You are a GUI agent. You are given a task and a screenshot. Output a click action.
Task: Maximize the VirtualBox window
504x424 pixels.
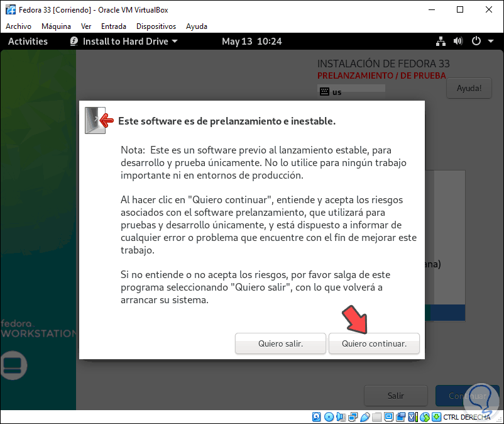460,9
